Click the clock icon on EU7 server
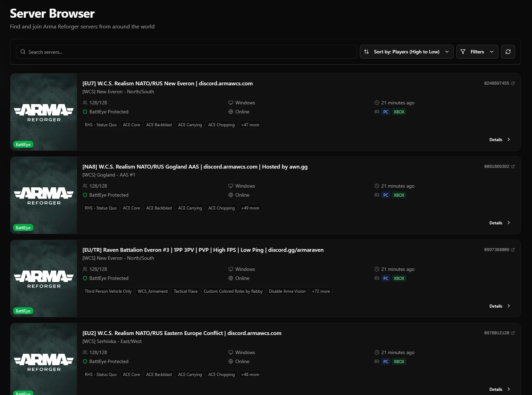 [377, 103]
